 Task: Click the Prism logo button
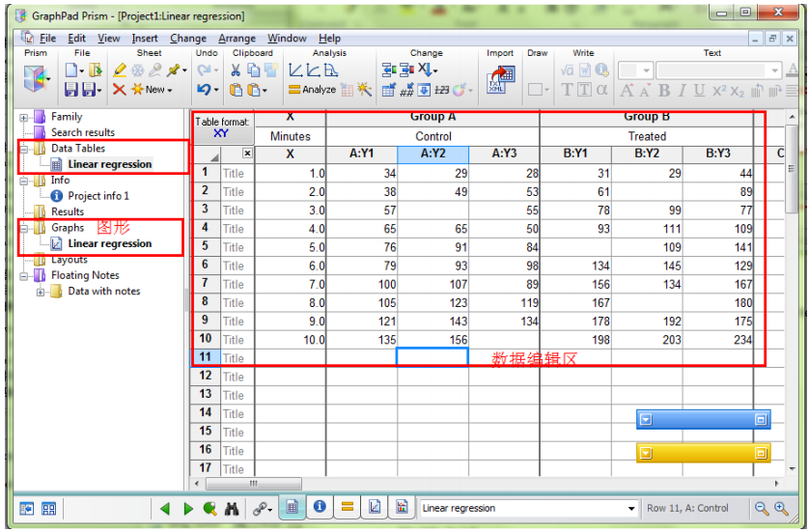click(x=35, y=79)
